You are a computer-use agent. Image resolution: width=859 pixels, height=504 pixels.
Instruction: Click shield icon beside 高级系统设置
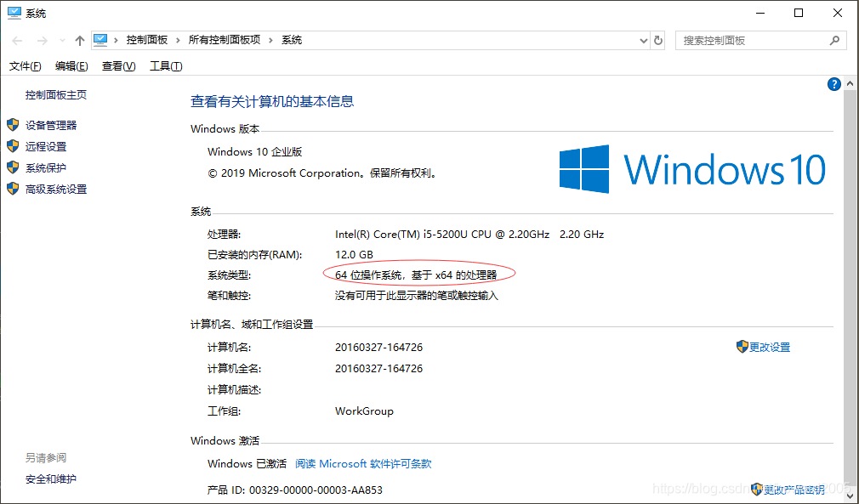click(13, 189)
